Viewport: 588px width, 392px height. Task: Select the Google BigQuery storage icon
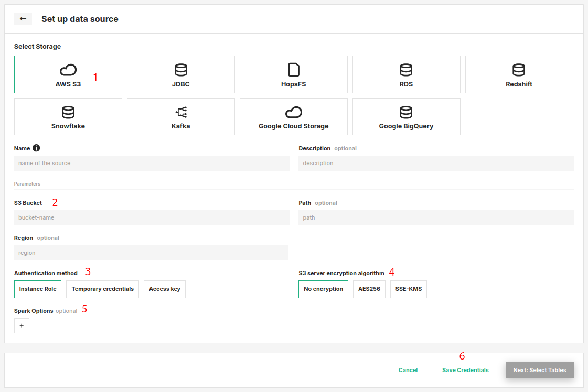point(406,112)
